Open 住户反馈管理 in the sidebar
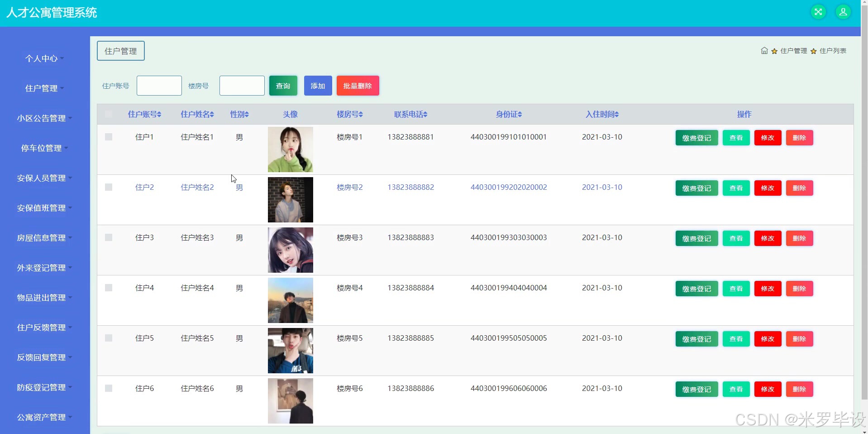The image size is (868, 434). coord(44,328)
